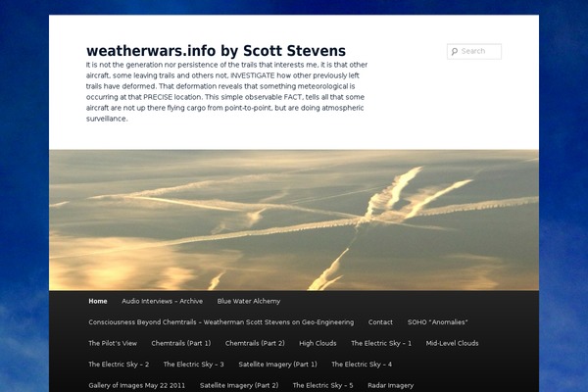The height and width of the screenshot is (392, 588).
Task: Go to the Contact page
Action: click(380, 322)
